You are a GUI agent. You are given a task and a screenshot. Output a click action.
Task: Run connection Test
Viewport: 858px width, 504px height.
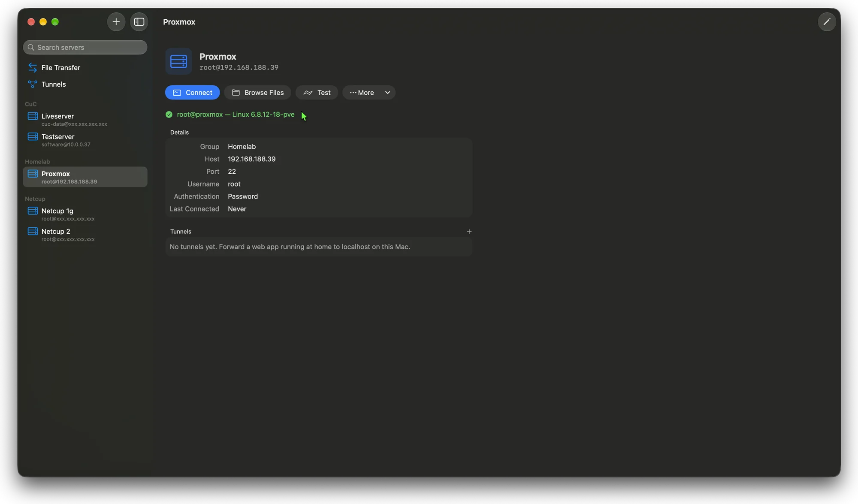[317, 93]
